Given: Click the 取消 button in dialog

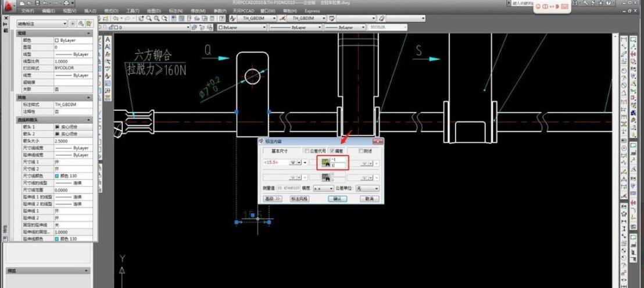Looking at the screenshot, I should [369, 199].
